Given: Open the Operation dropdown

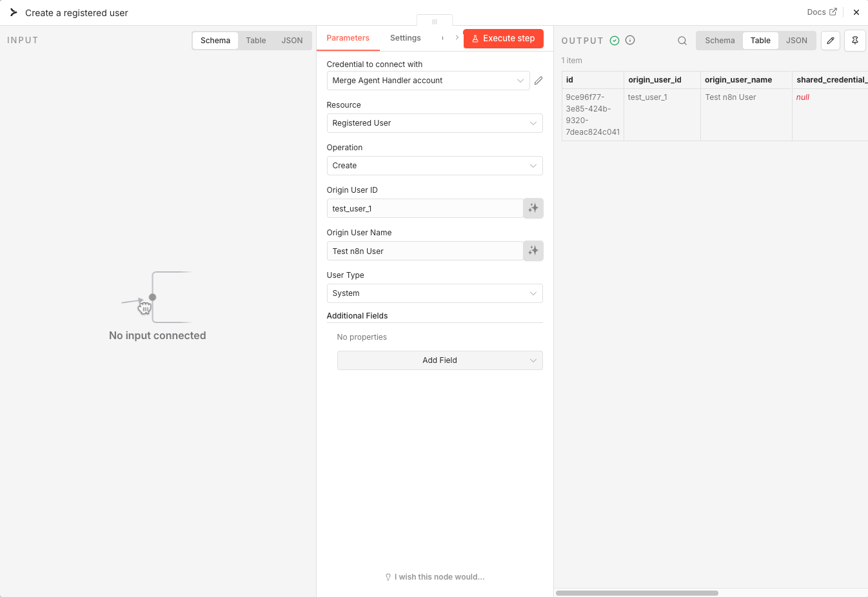Looking at the screenshot, I should pos(435,166).
